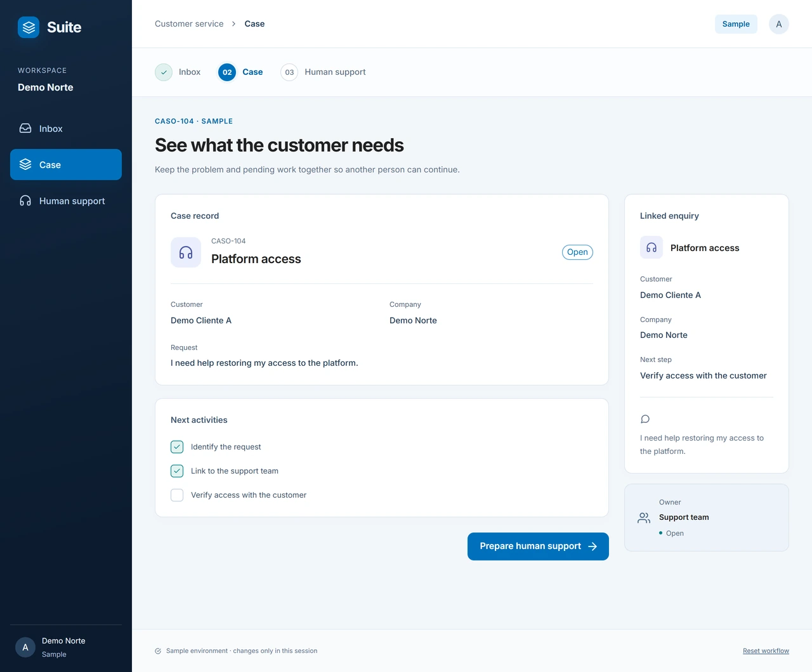Check Verify access with the customer
This screenshot has width=812, height=672.
coord(177,495)
